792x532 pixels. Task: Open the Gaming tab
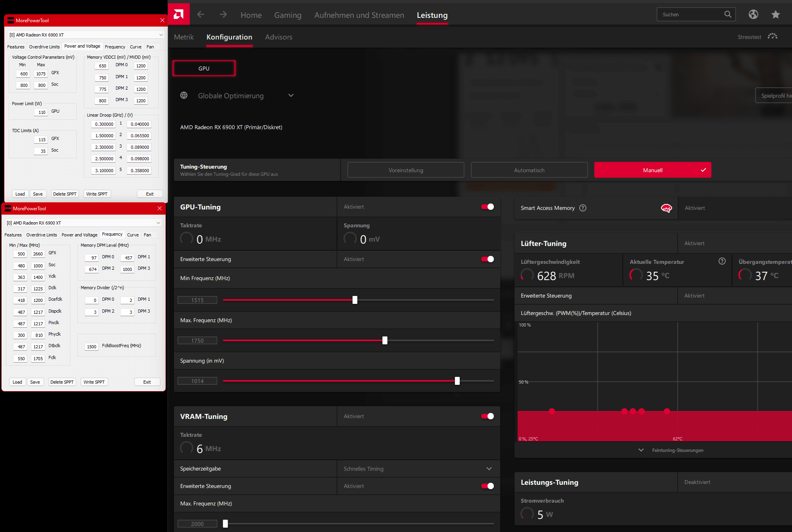[x=288, y=15]
